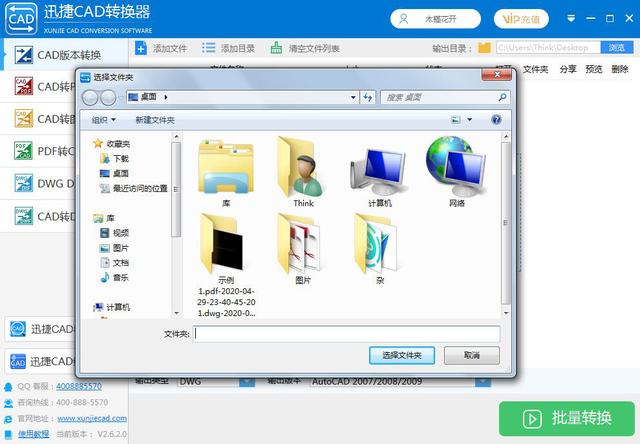Image resolution: width=640 pixels, height=444 pixels.
Task: Open the www.xunjiecad.com link
Action: (x=92, y=418)
